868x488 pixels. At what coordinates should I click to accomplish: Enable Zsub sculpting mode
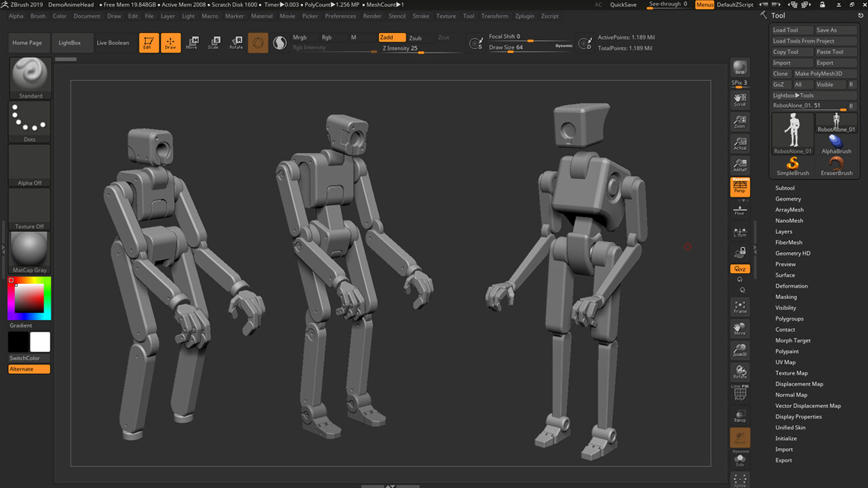tap(414, 38)
